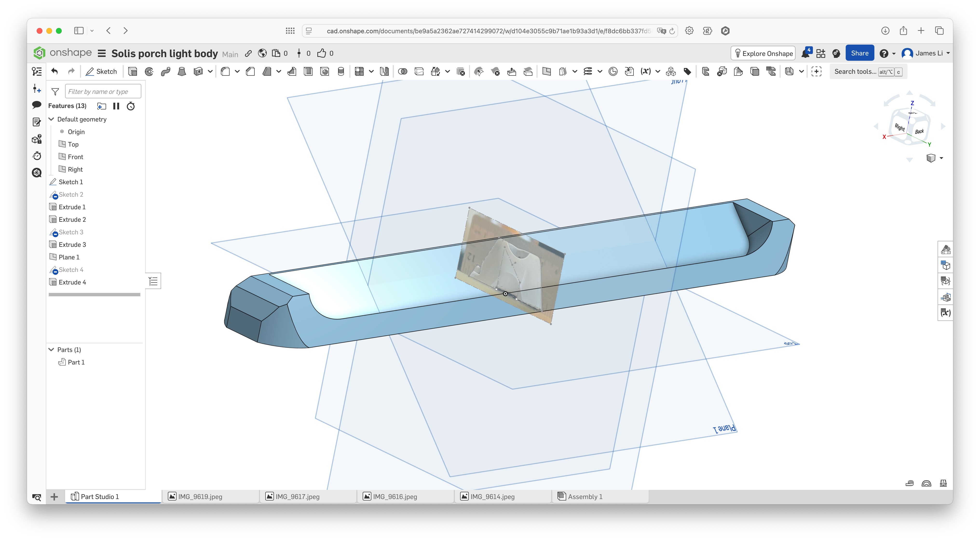Select the Sweep tool
980x540 pixels.
coord(165,72)
